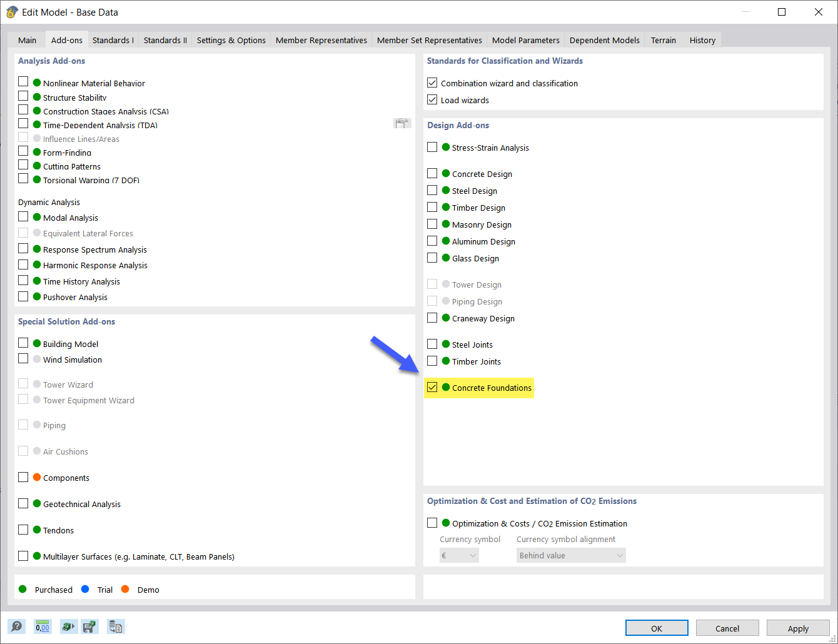Select the Terrain tab
The image size is (838, 644).
click(x=663, y=39)
